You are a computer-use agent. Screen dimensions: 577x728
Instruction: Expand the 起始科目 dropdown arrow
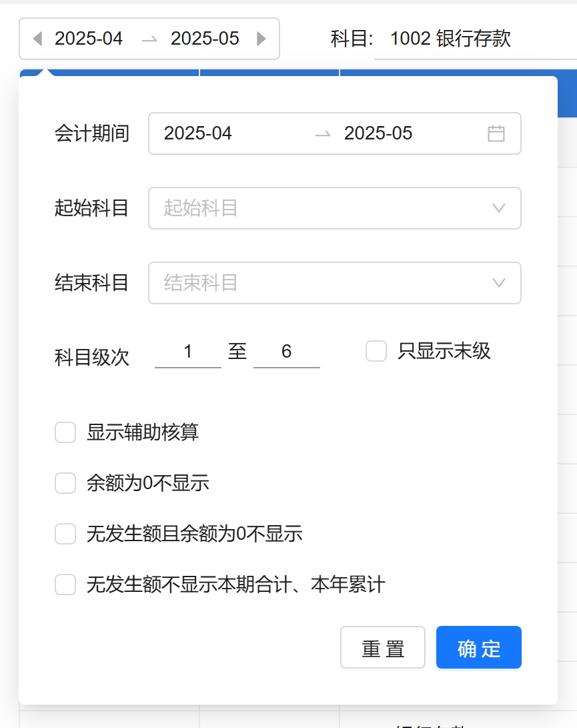click(498, 208)
